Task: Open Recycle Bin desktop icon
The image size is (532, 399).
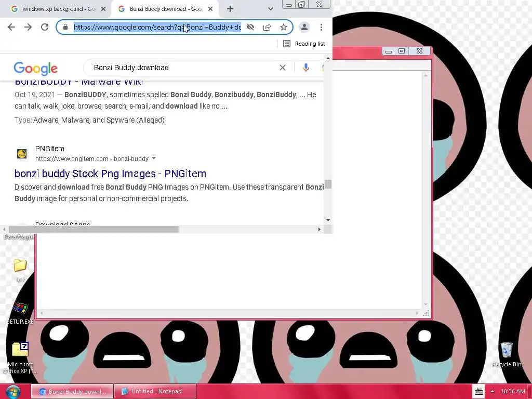Action: coord(507,355)
